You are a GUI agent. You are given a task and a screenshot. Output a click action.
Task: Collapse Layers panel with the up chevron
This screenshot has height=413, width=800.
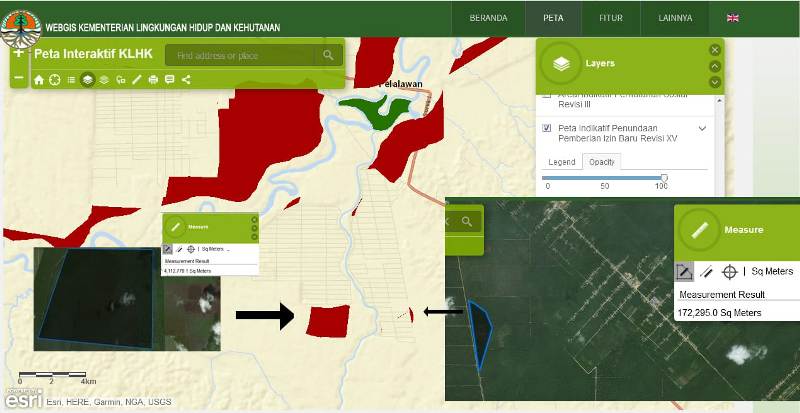pyautogui.click(x=715, y=66)
